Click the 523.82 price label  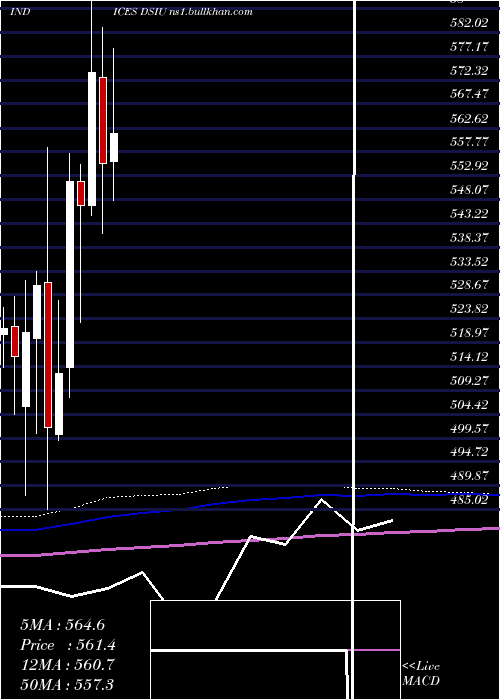tap(468, 309)
